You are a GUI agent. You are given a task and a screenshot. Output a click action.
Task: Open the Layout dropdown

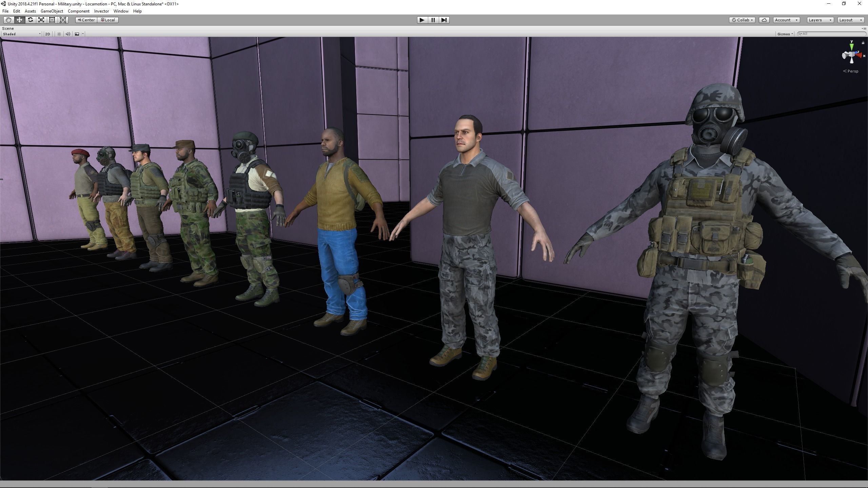(x=850, y=20)
